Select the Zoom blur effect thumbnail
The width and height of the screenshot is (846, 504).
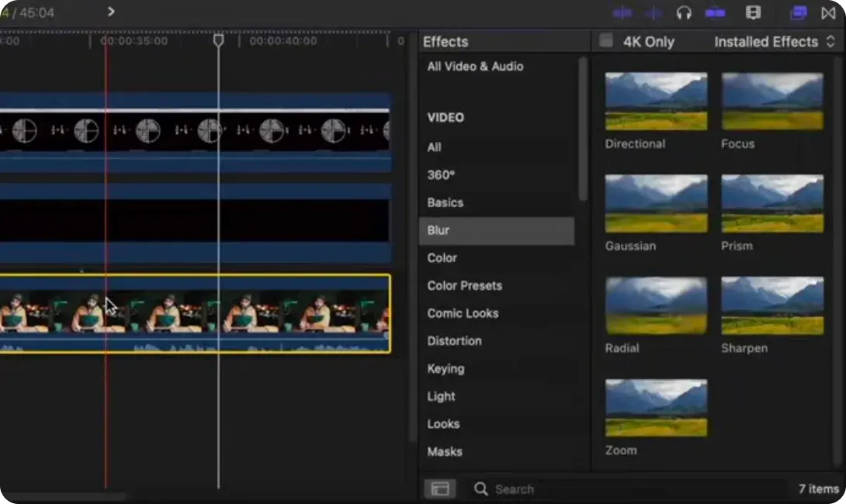point(656,408)
